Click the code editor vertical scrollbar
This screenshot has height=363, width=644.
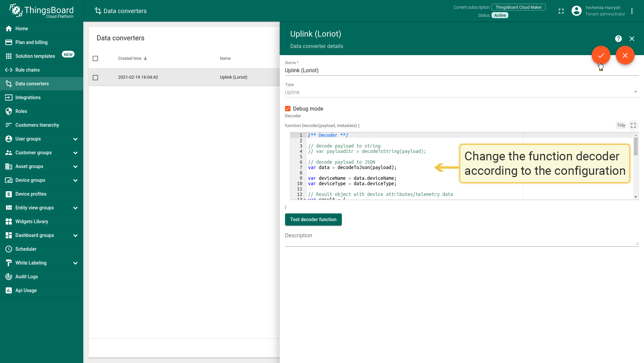(636, 147)
